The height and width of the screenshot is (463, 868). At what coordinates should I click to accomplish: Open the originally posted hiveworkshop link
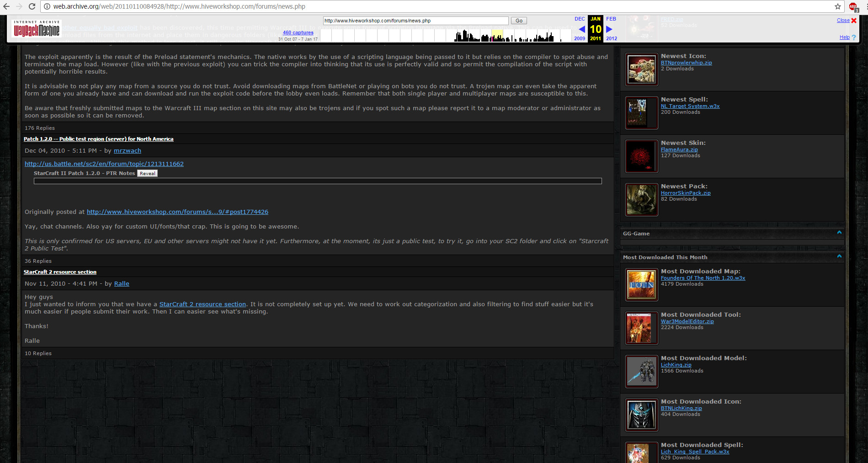point(177,212)
